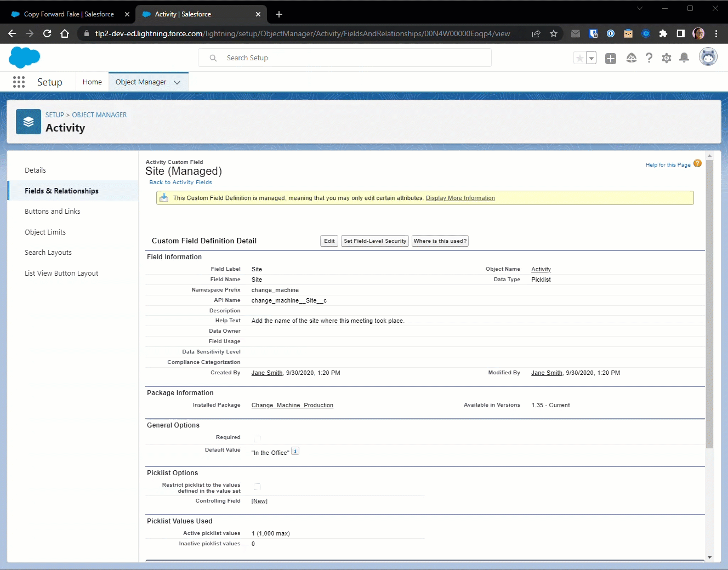Open Chrome three-dot menu
The height and width of the screenshot is (570, 728).
coord(716,33)
